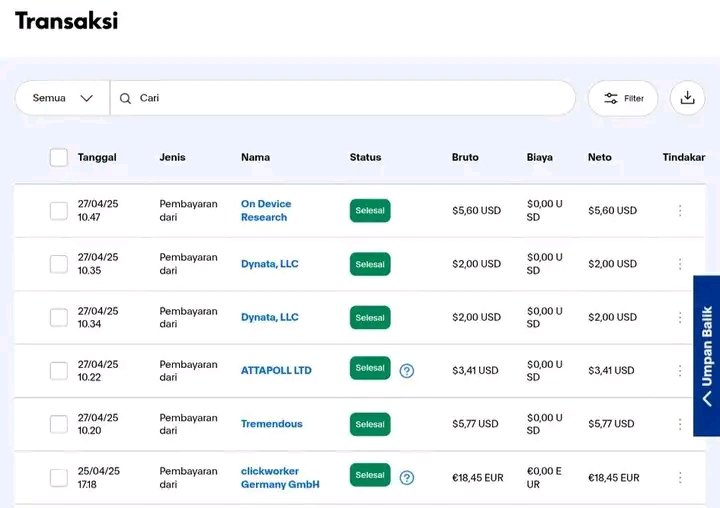Click Selesai badge on On Device Research row
720x508 pixels.
pos(370,211)
